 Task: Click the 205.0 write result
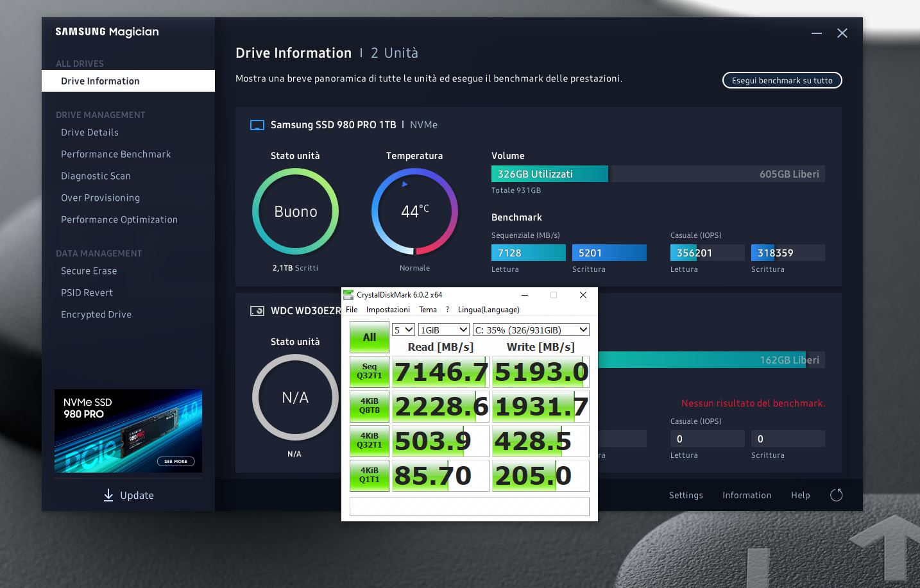[541, 476]
